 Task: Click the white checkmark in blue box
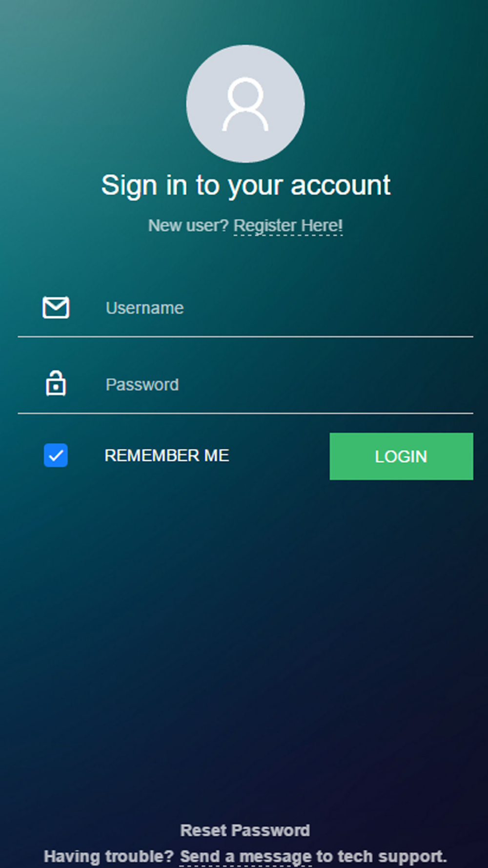[56, 455]
